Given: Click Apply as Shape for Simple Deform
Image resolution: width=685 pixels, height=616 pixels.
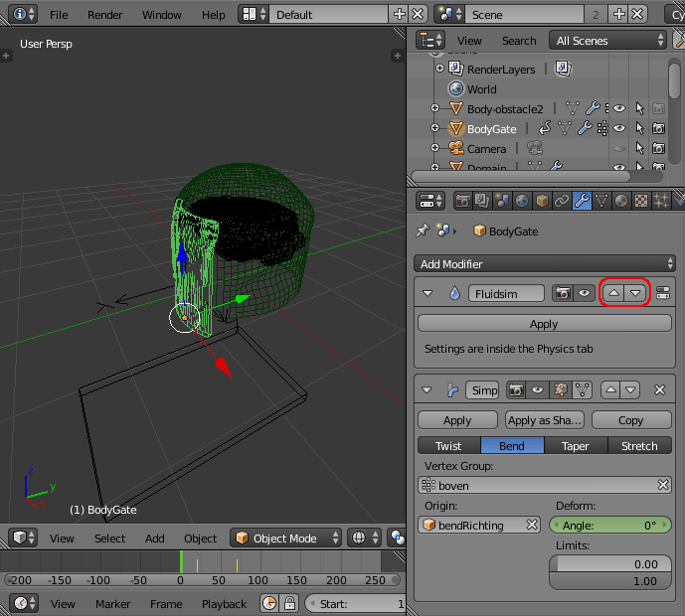Looking at the screenshot, I should 545,420.
